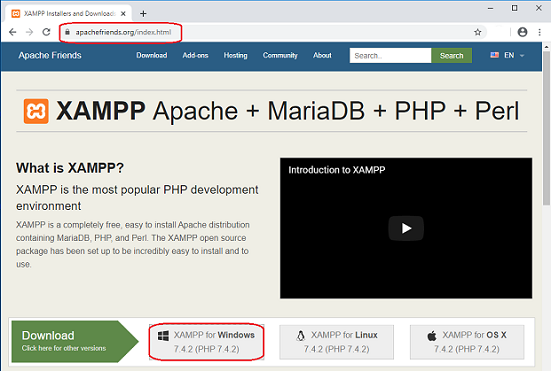Screen dimensions: 551x371
Task: Click the scrollbar up arrow
Action: pyautogui.click(x=546, y=47)
